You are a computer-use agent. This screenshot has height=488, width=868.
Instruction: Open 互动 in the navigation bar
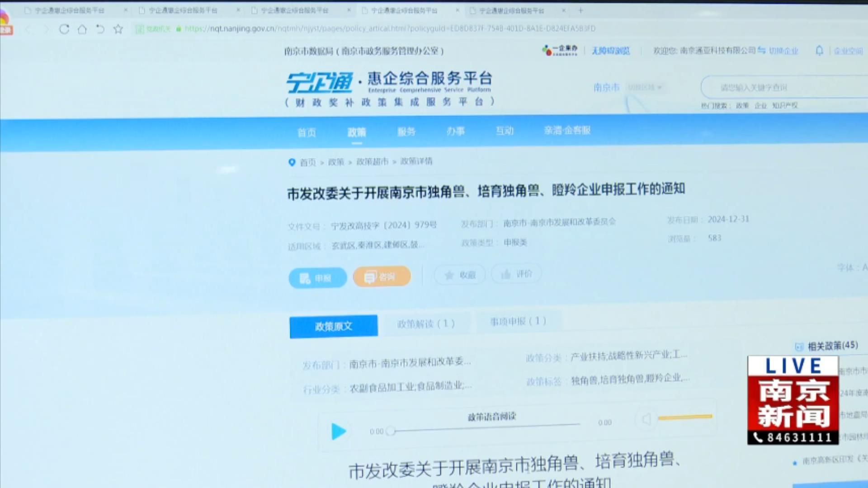(x=505, y=131)
